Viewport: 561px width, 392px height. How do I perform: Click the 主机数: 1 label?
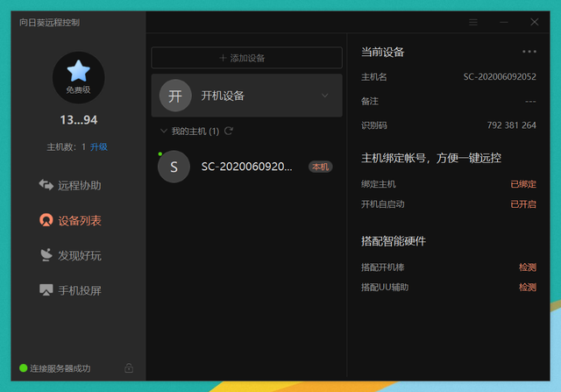pos(67,146)
